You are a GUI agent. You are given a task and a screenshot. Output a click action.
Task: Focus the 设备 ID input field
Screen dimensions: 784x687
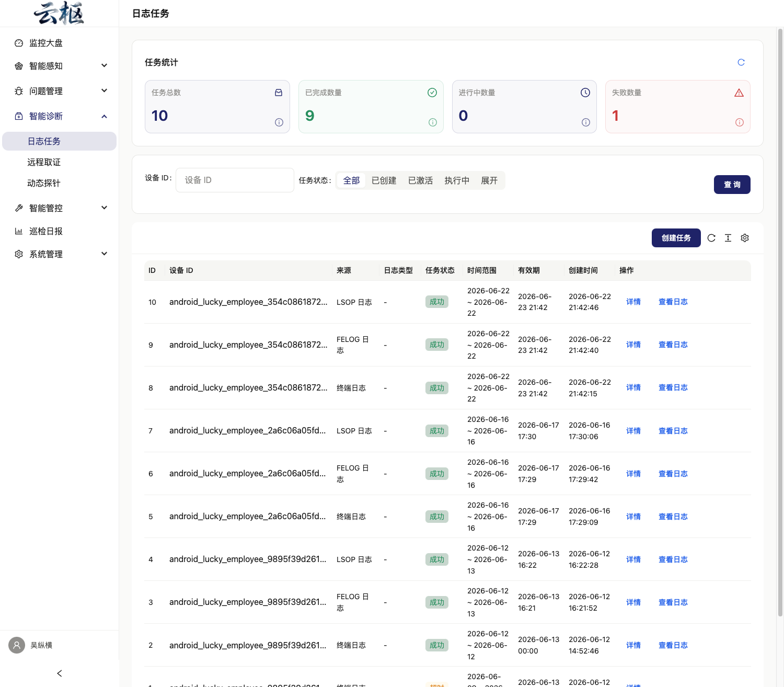(x=235, y=180)
